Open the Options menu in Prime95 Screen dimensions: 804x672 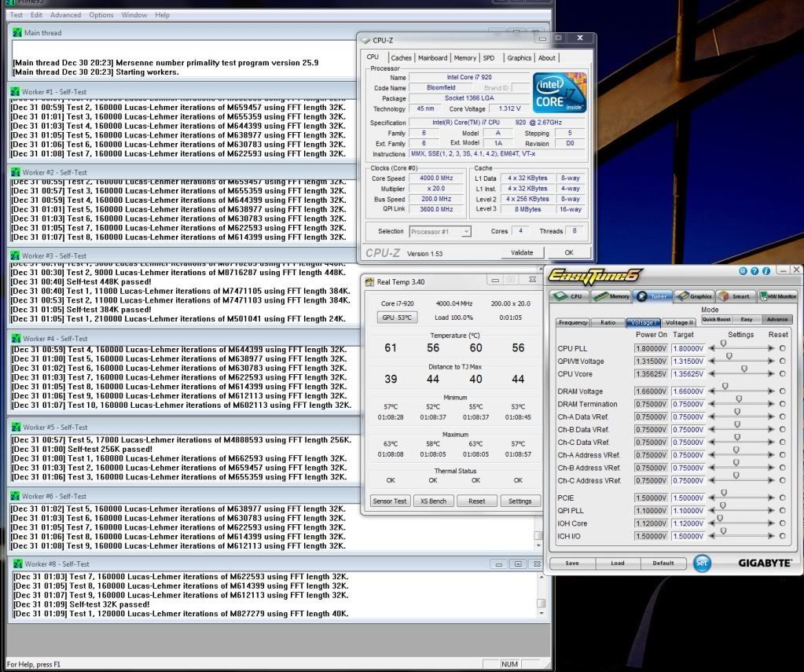coord(101,15)
